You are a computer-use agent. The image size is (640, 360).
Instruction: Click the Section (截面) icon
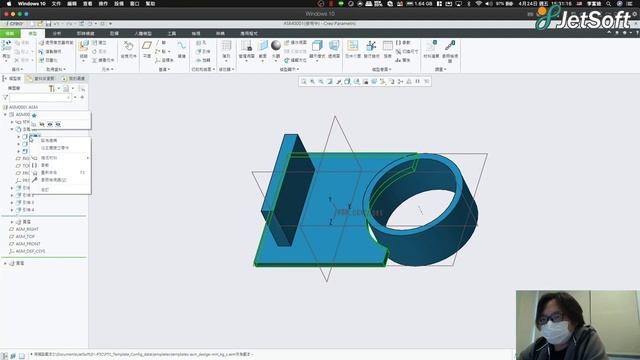pyautogui.click(x=262, y=46)
